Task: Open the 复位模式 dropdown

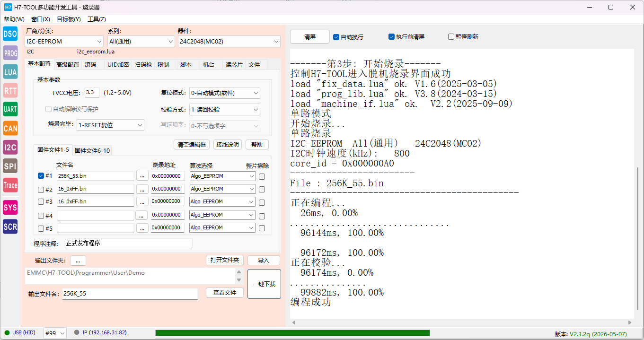Action: [x=224, y=93]
